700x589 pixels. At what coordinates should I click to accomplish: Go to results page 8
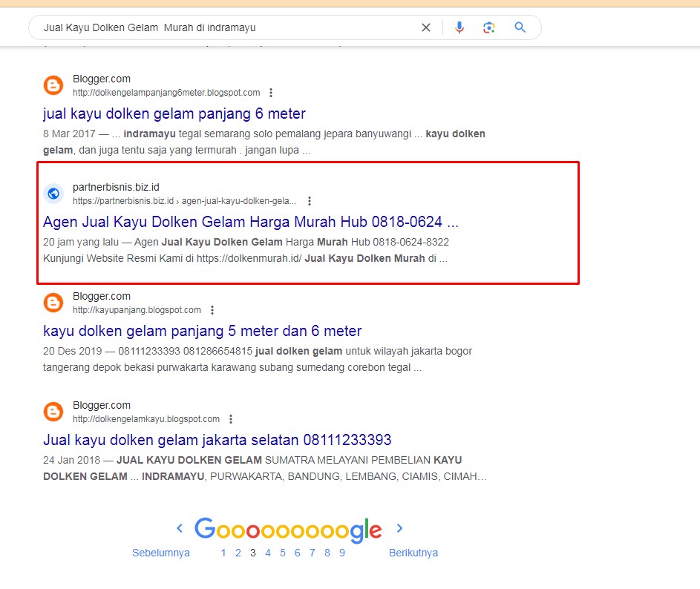(327, 553)
